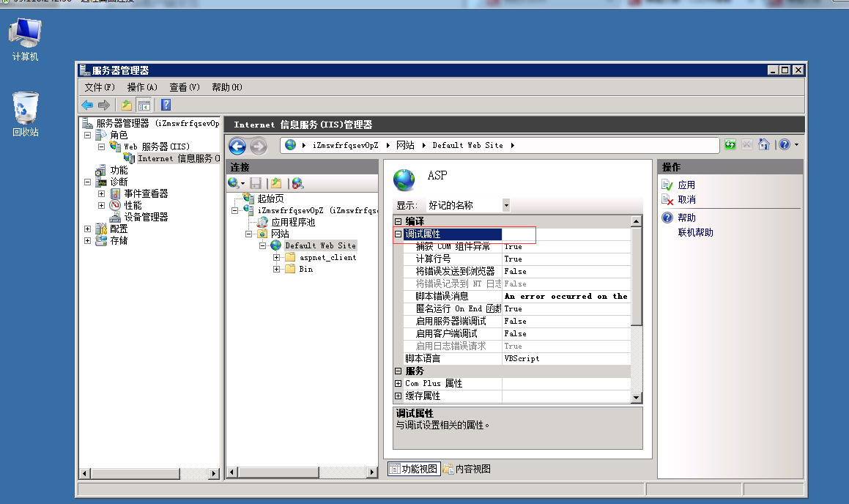Click the property grid scroll down arrow
Image resolution: width=849 pixels, height=504 pixels.
point(637,398)
